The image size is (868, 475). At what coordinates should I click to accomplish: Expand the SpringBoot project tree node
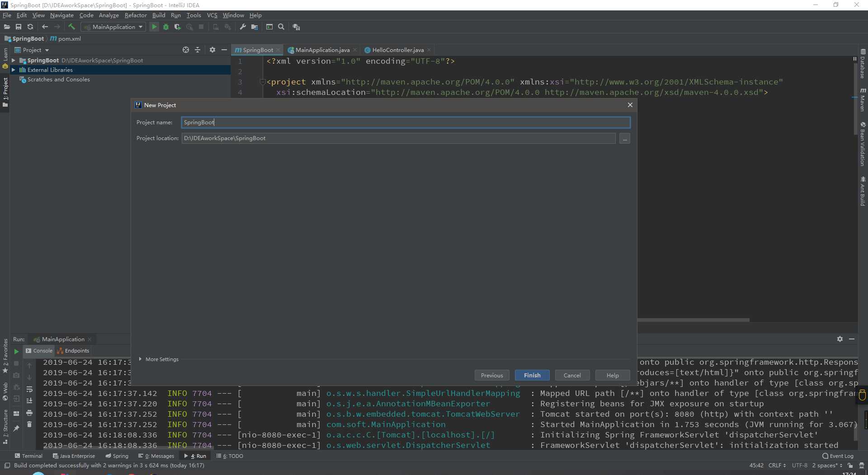(14, 60)
